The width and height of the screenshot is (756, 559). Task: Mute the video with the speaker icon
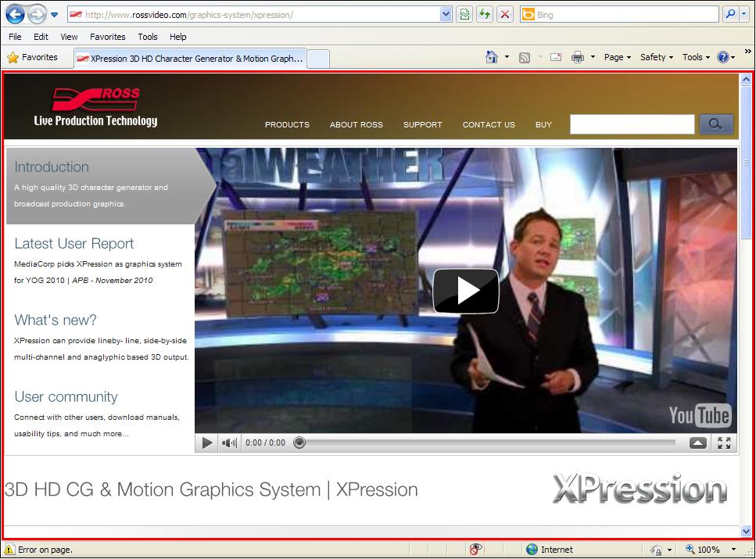tap(229, 443)
